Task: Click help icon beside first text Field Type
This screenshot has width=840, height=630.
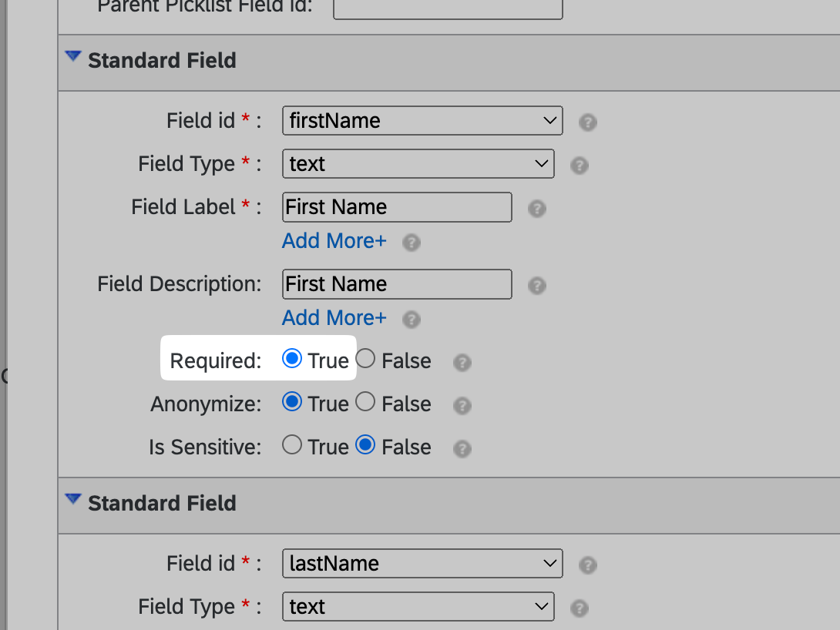Action: 580,166
